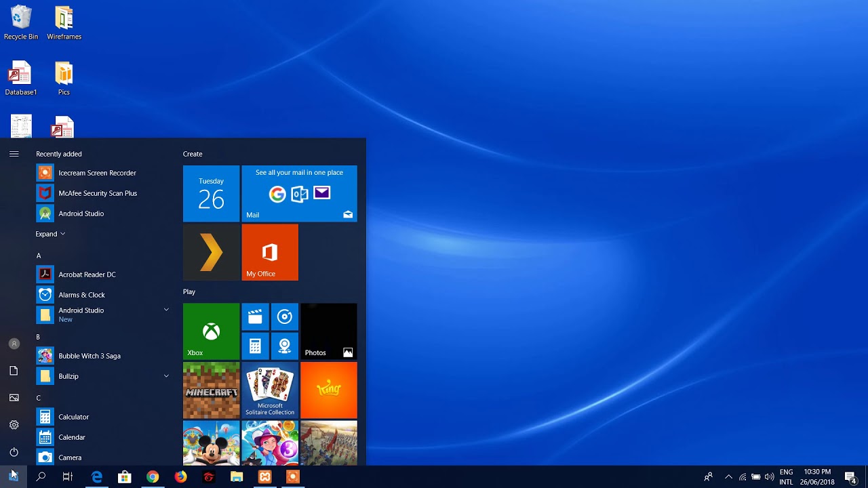Open the calendar tile showing Tuesday 26
868x488 pixels.
211,194
